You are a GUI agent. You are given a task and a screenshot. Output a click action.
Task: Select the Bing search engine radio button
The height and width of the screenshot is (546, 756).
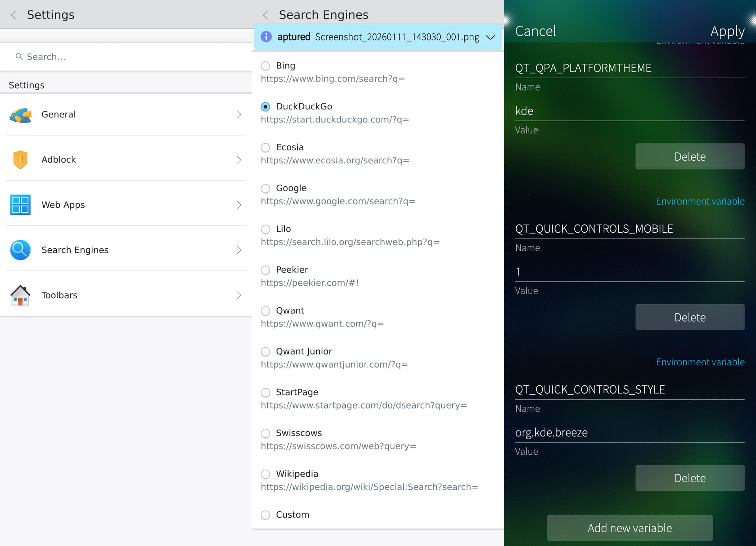265,66
